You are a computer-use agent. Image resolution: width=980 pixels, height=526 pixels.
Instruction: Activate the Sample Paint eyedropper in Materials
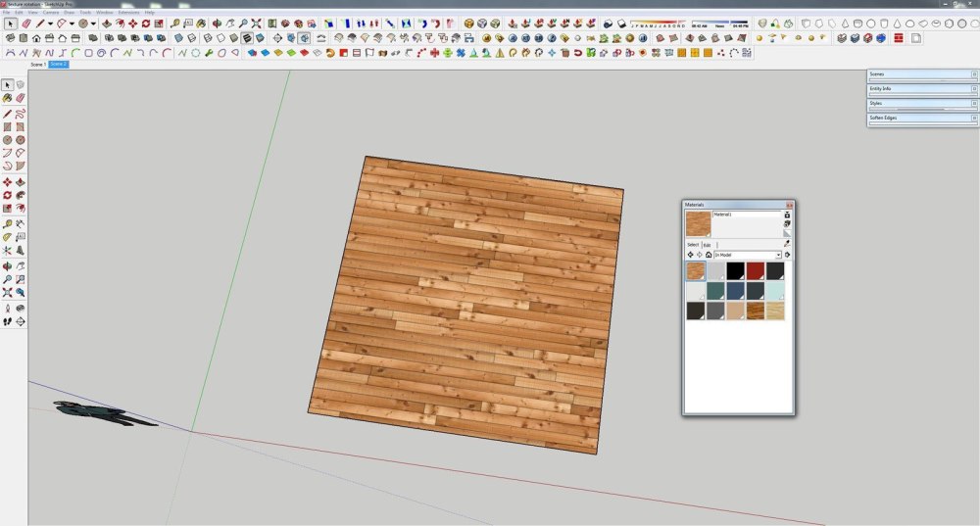click(787, 244)
